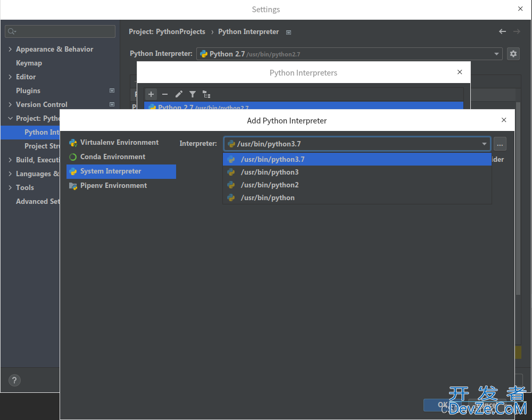The width and height of the screenshot is (532, 420).
Task: Click the Interpreter path combo field
Action: coord(357,144)
